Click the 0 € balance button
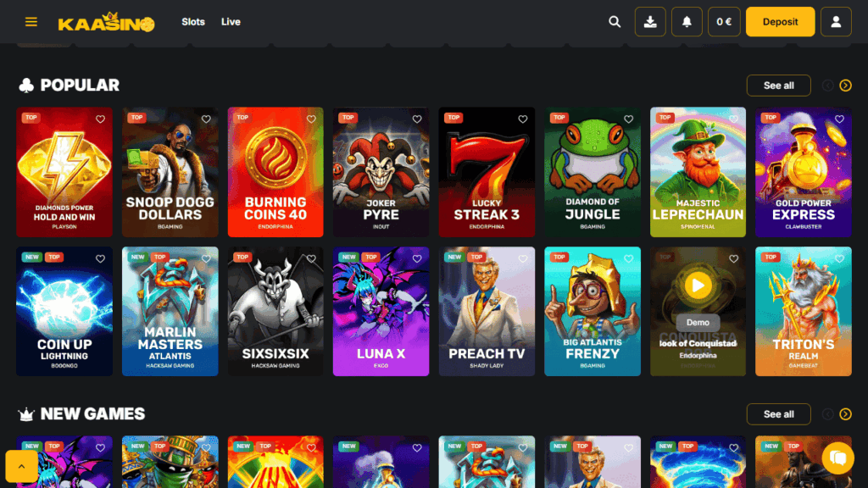 (x=724, y=21)
